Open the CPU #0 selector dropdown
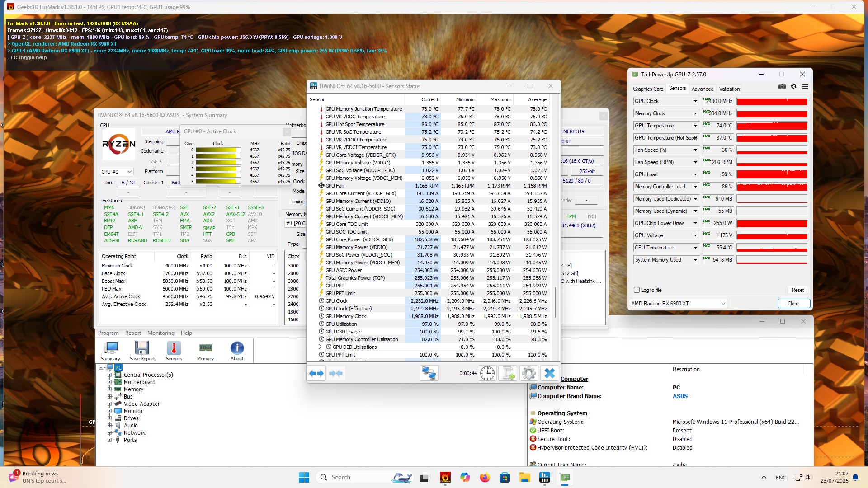This screenshot has height=488, width=868. point(117,172)
